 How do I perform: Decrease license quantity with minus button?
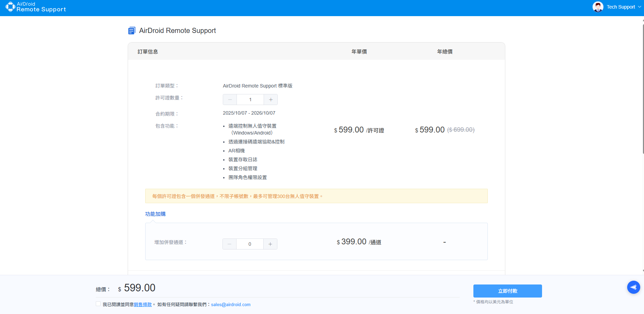click(230, 100)
